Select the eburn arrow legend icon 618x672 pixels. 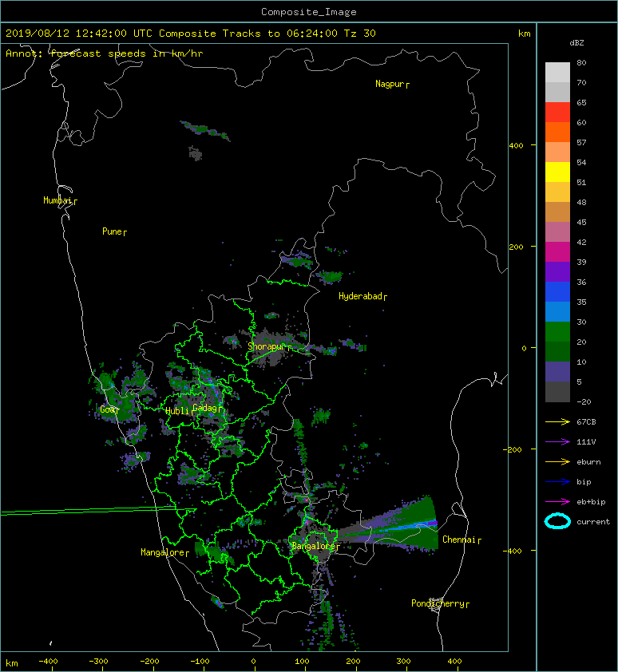tap(557, 462)
